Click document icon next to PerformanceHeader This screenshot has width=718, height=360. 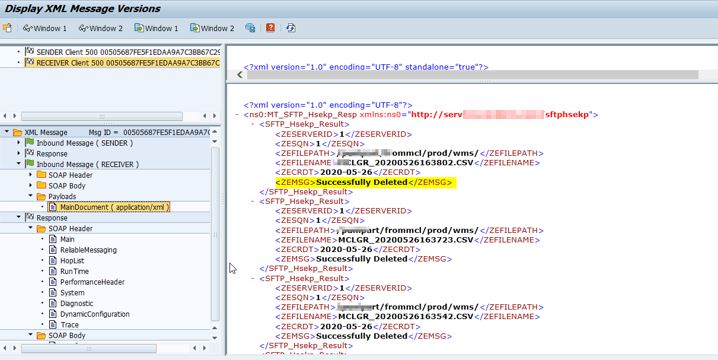53,282
